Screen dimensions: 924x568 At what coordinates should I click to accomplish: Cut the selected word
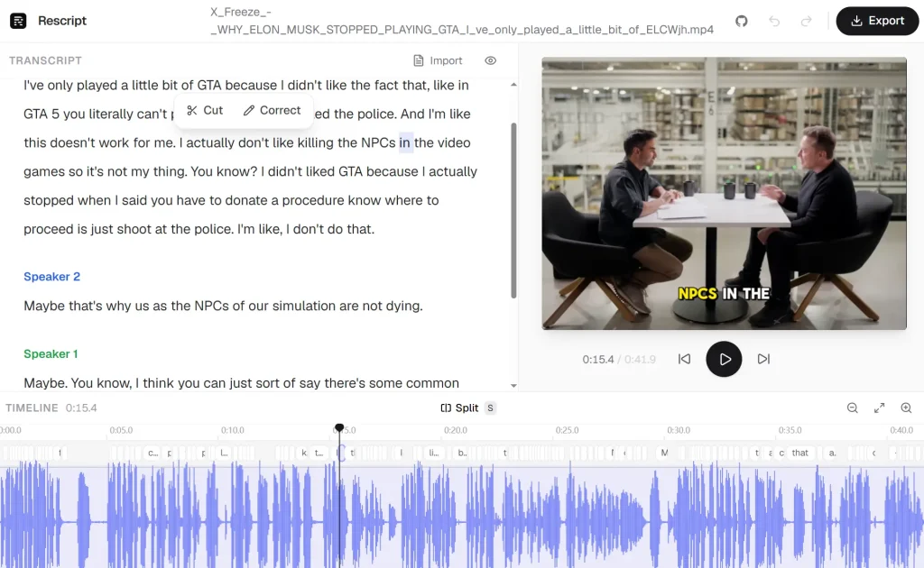pos(205,110)
